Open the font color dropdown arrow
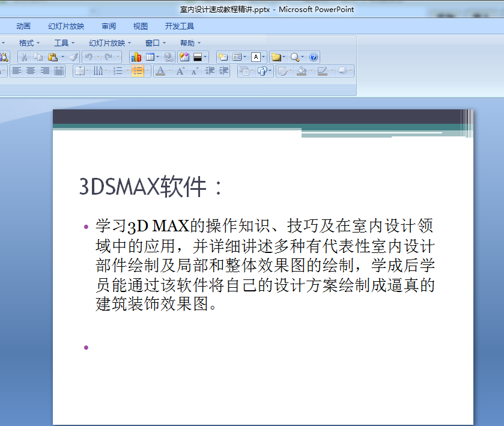Screen dimensions: 504x426 [169, 71]
